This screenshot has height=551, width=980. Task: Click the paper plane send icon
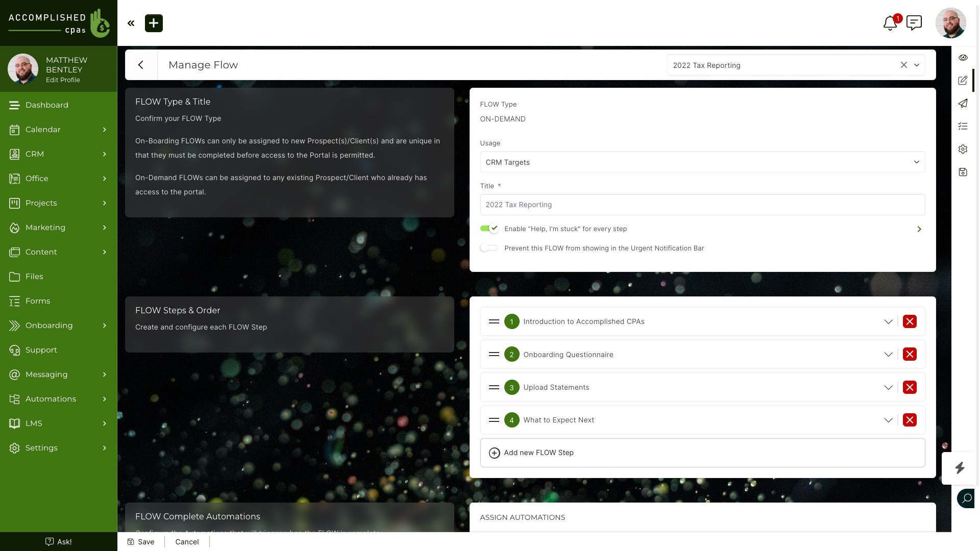[963, 104]
